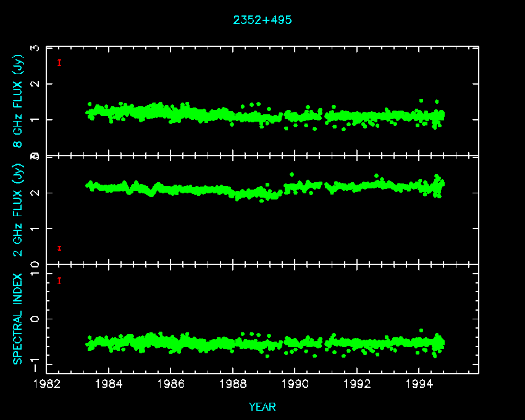The image size is (525, 420).
Task: Click the -1 tick label on spectral index axis
Action: (36, 364)
